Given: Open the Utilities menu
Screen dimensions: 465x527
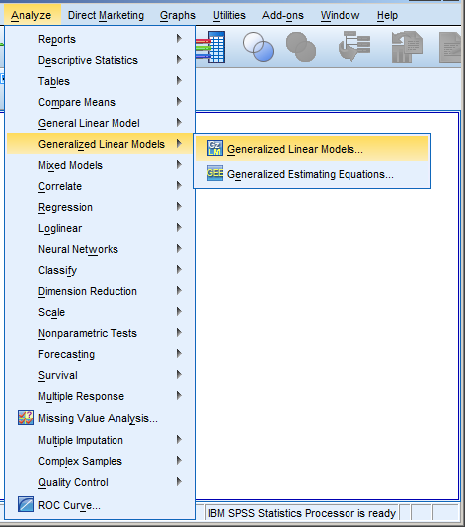Looking at the screenshot, I should point(229,15).
